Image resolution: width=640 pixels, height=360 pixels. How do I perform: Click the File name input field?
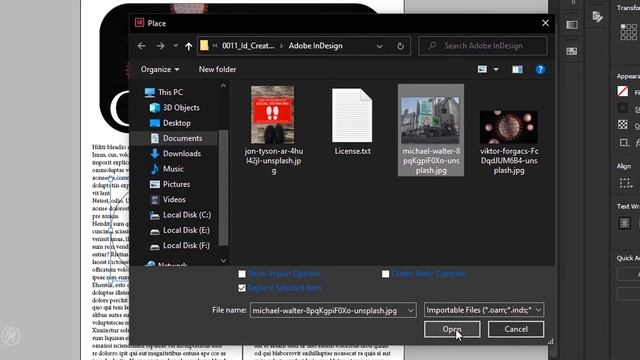328,310
